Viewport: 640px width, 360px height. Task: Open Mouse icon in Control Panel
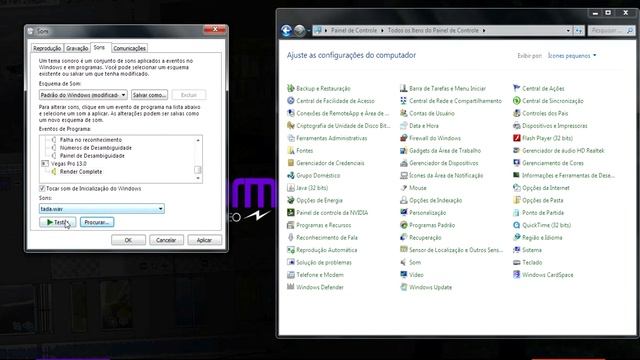(x=404, y=188)
